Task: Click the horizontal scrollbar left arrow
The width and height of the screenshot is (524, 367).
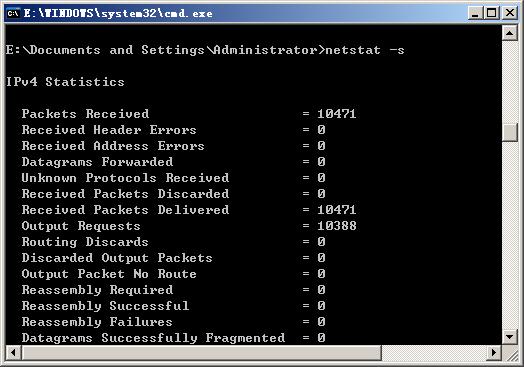Action: [x=13, y=352]
